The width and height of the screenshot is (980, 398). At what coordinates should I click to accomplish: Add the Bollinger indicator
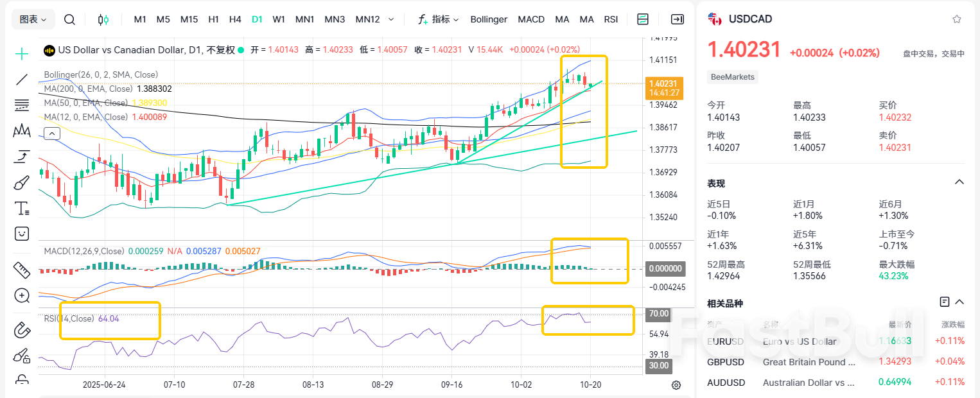click(489, 19)
